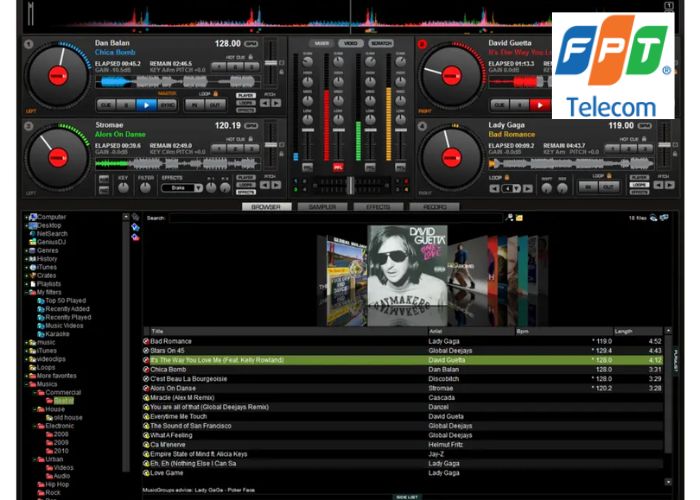Collapse the Electronic folder

point(35,425)
